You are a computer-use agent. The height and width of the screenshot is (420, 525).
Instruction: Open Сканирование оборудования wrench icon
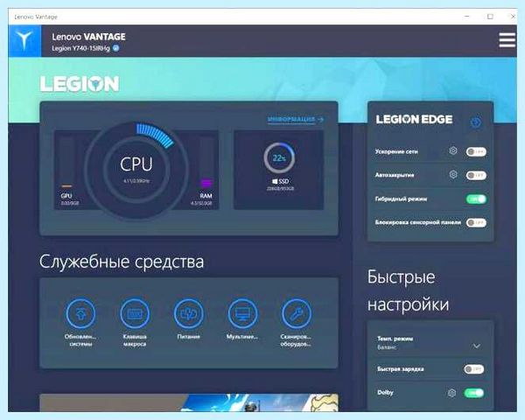point(297,313)
